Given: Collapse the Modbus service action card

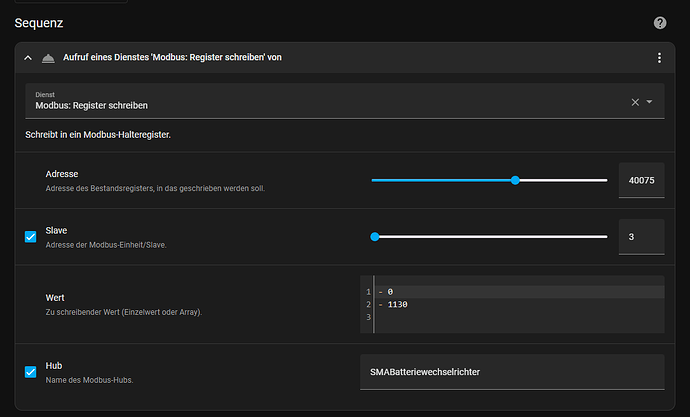Looking at the screenshot, I should 28,58.
